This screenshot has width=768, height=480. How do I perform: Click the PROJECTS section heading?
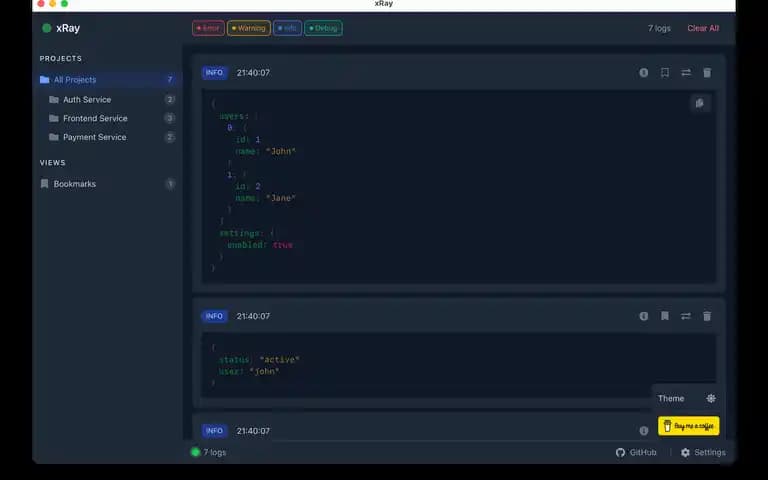point(61,58)
